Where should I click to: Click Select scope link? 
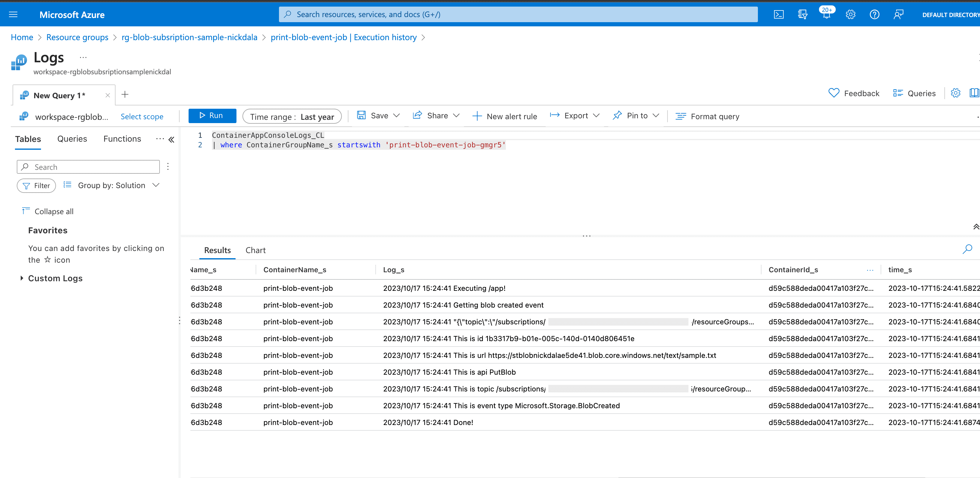point(142,117)
